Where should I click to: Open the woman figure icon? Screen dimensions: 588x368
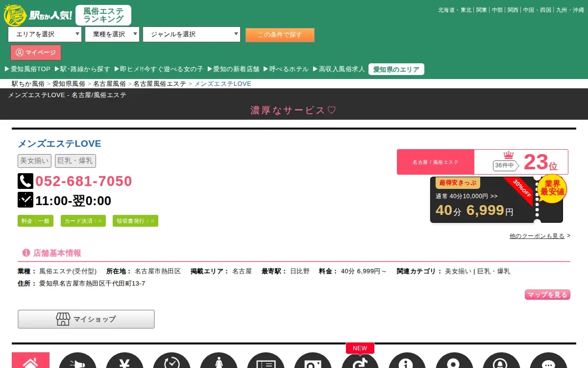[x=219, y=361]
